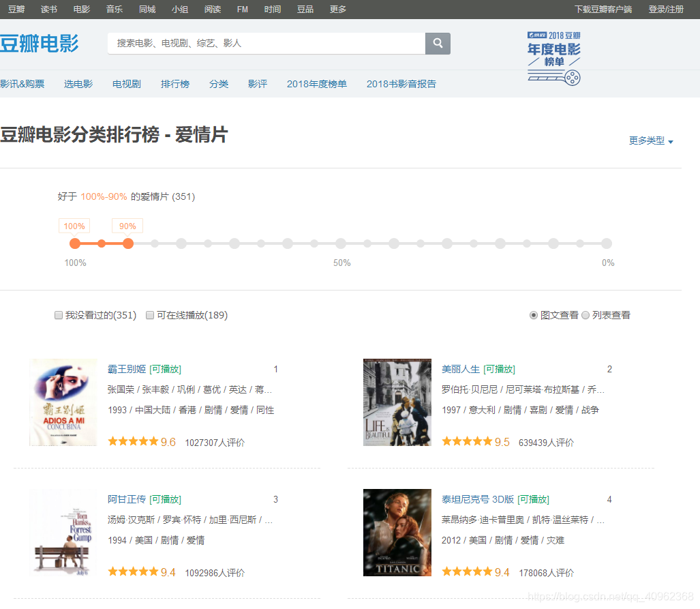The height and width of the screenshot is (609, 700).
Task: Open 同城 in the top bar
Action: 147,10
